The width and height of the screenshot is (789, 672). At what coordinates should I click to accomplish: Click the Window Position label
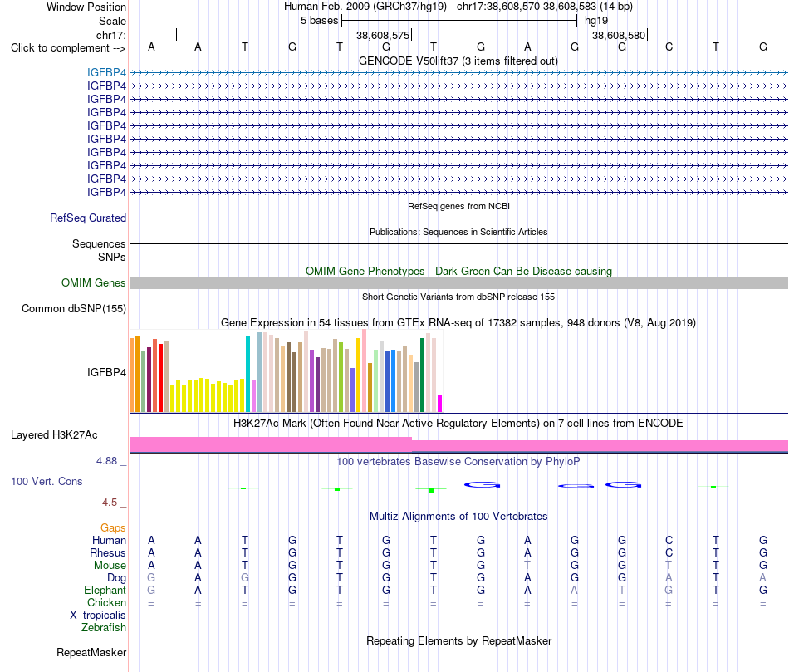coord(86,7)
